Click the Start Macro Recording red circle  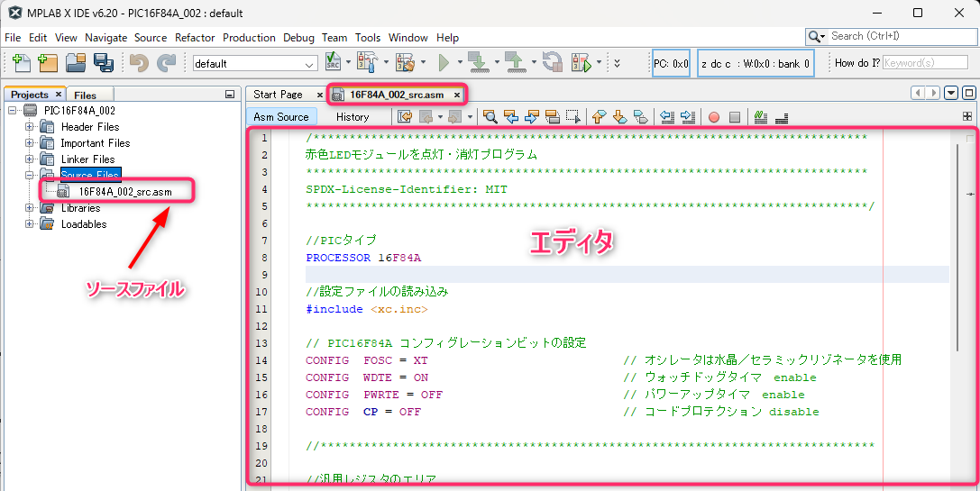(714, 117)
